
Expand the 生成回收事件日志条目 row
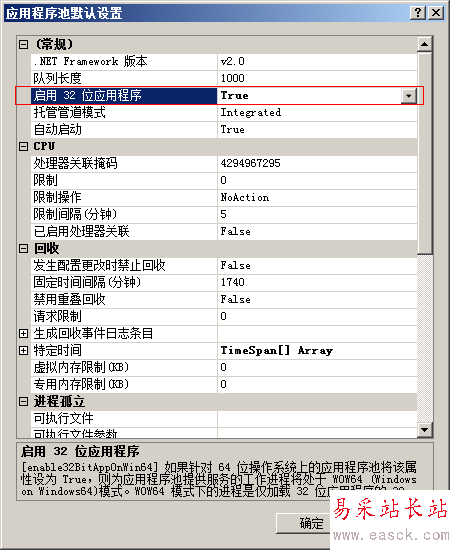tap(23, 334)
